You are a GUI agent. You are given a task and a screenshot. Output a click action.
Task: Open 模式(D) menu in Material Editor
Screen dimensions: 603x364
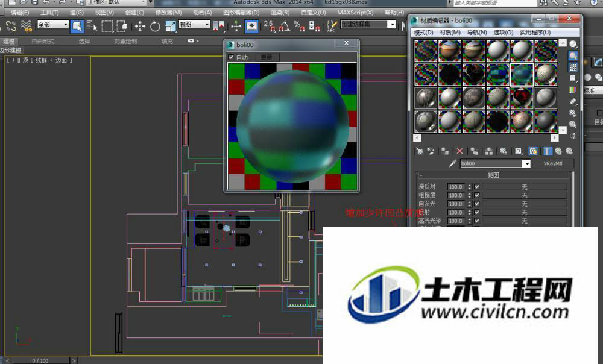pos(423,33)
